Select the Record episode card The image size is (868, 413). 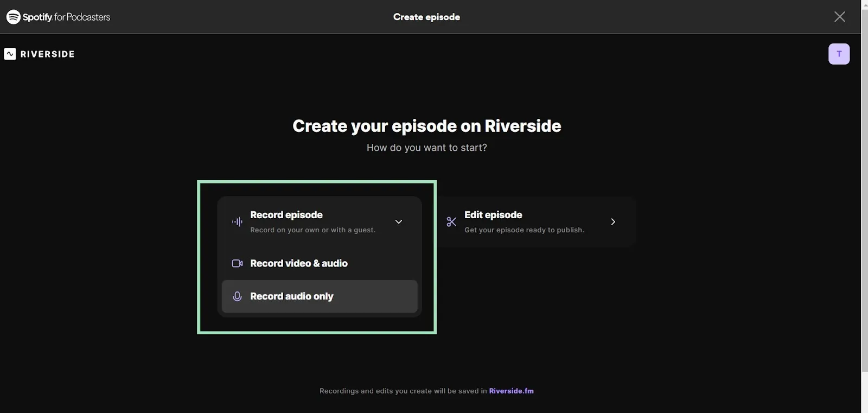pyautogui.click(x=320, y=221)
